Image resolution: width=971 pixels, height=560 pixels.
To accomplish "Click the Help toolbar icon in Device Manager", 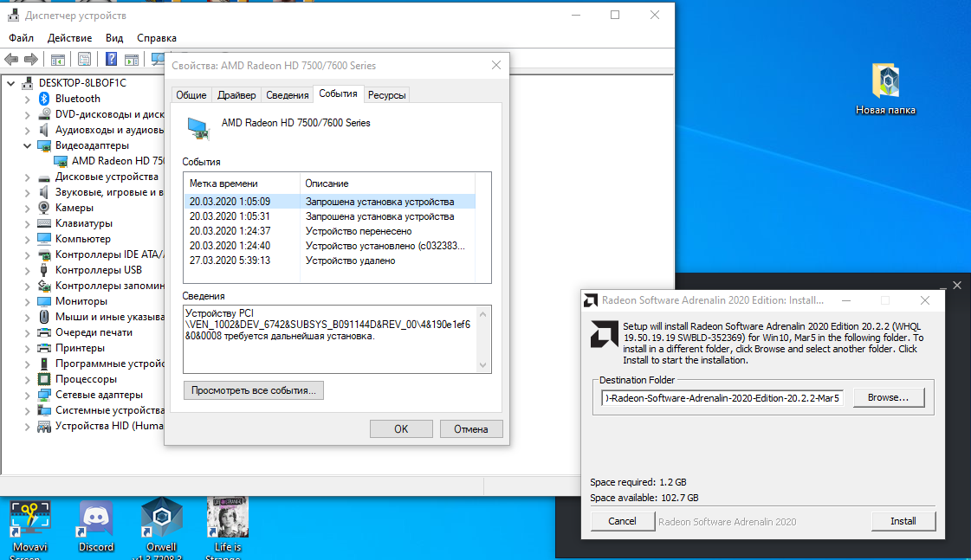I will [111, 60].
